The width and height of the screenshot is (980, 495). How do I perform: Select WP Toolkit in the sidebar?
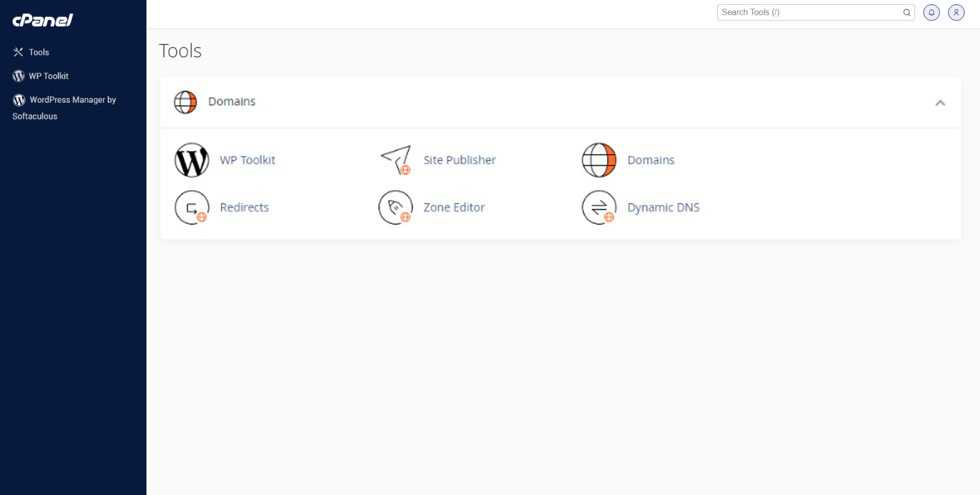(48, 76)
